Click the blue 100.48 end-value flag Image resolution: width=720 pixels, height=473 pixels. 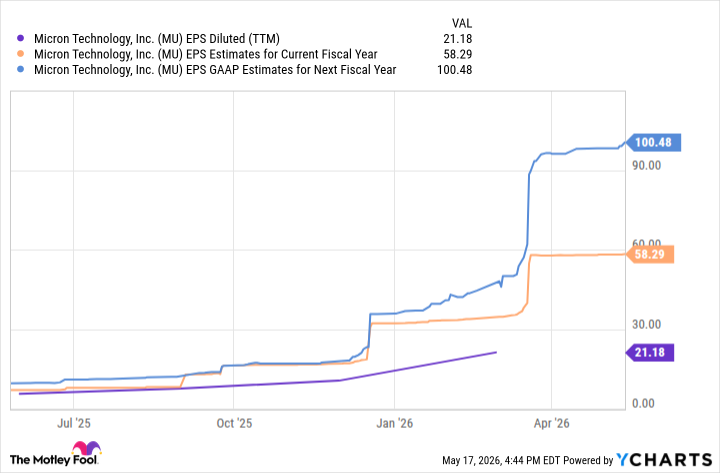pos(653,142)
